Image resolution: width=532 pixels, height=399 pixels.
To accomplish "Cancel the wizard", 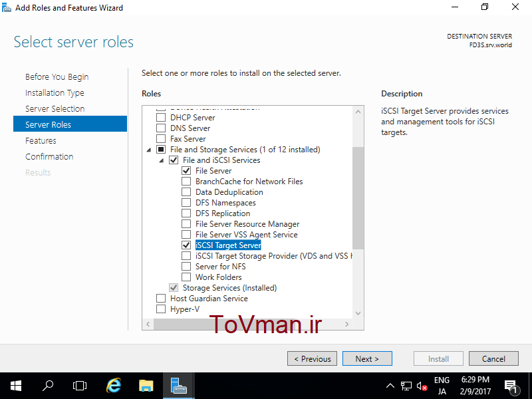I will pyautogui.click(x=493, y=358).
